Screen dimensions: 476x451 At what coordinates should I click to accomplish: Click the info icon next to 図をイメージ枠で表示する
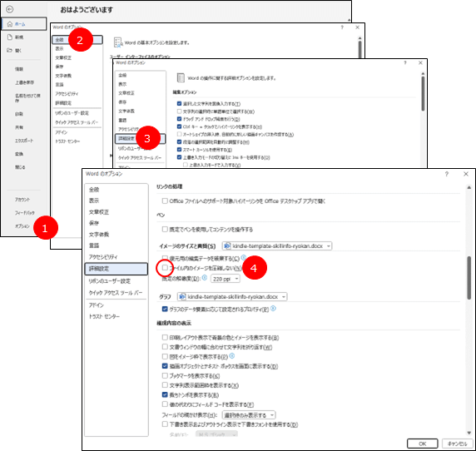click(x=232, y=355)
